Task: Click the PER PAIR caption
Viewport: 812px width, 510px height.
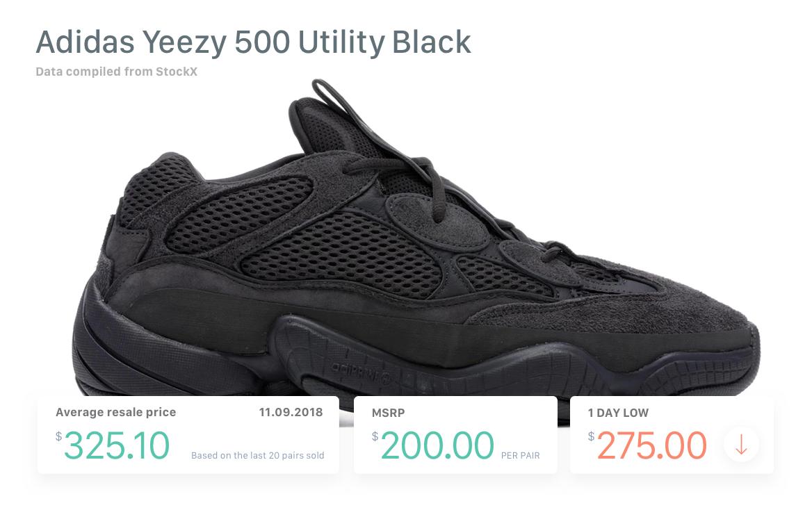Action: pyautogui.click(x=520, y=456)
